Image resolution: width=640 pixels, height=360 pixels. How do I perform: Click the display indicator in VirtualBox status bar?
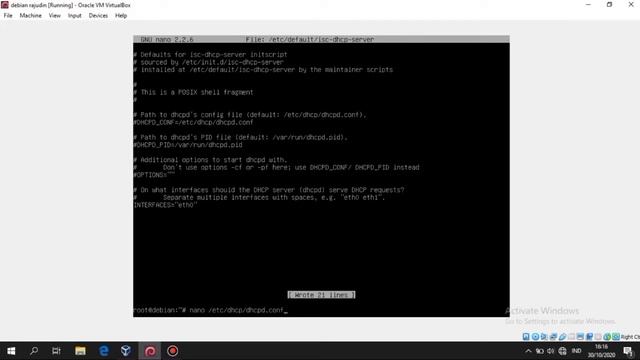tap(580, 336)
